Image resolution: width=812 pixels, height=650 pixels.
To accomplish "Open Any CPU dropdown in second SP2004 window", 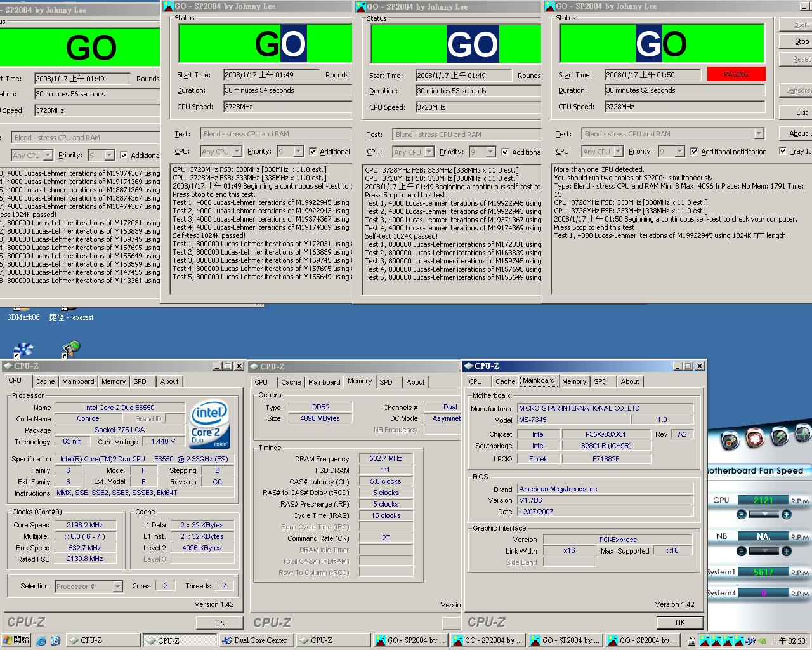I will coord(237,152).
